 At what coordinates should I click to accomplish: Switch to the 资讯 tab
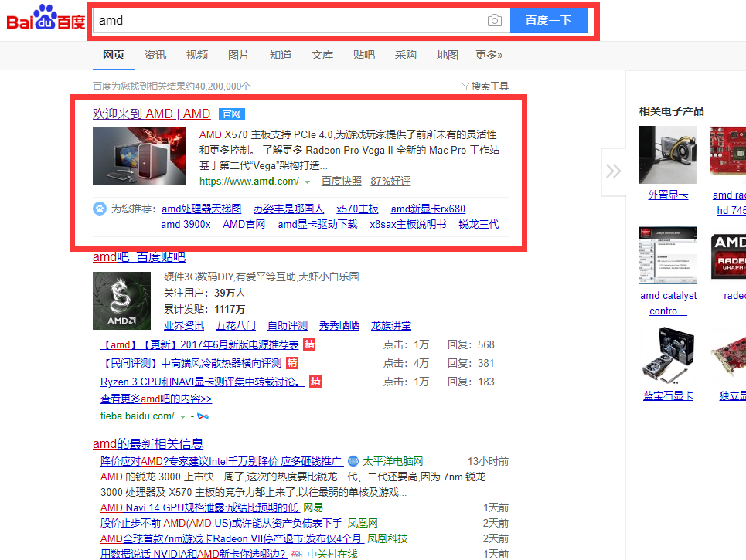(155, 55)
